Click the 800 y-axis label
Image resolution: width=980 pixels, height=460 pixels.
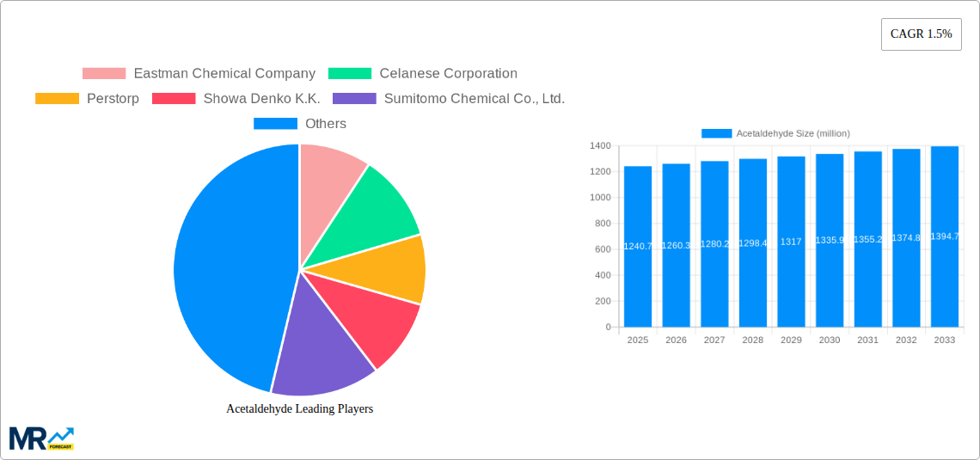pyautogui.click(x=603, y=224)
